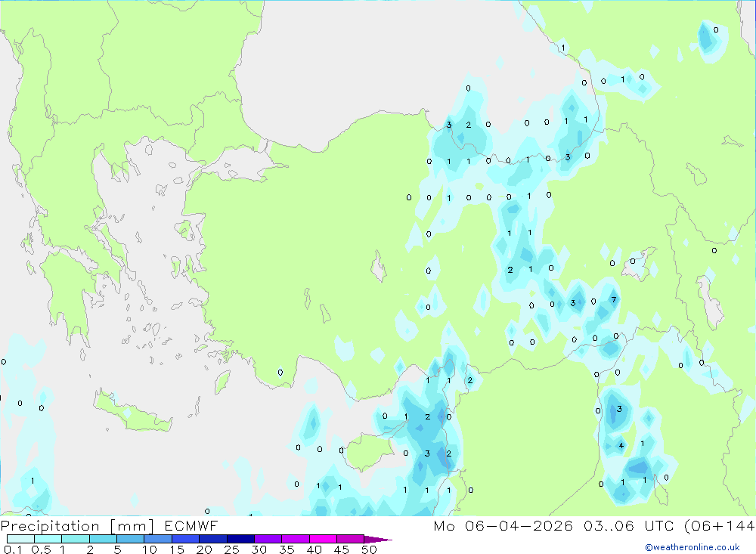Viewport: 756px width, 554px height.
Task: Click the 2–5 mm legend swatch
Action: (103, 539)
